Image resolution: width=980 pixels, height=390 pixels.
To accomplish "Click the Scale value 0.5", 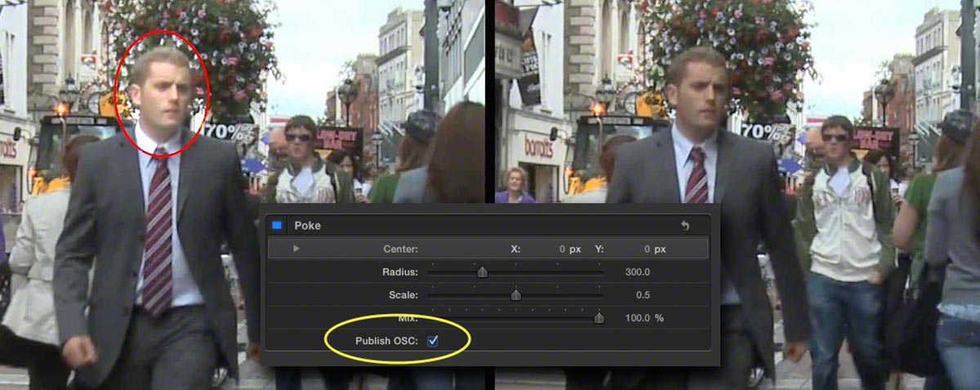I will click(643, 295).
